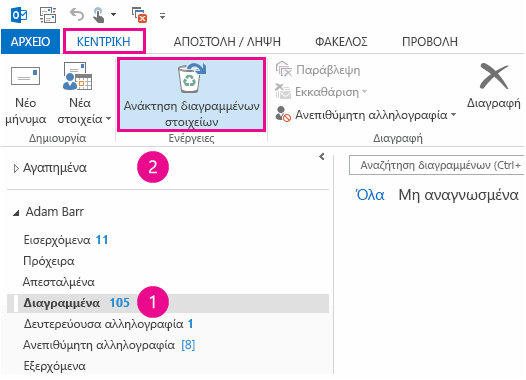This screenshot has width=526, height=380.
Task: Show Όλα messages filter
Action: [x=370, y=195]
